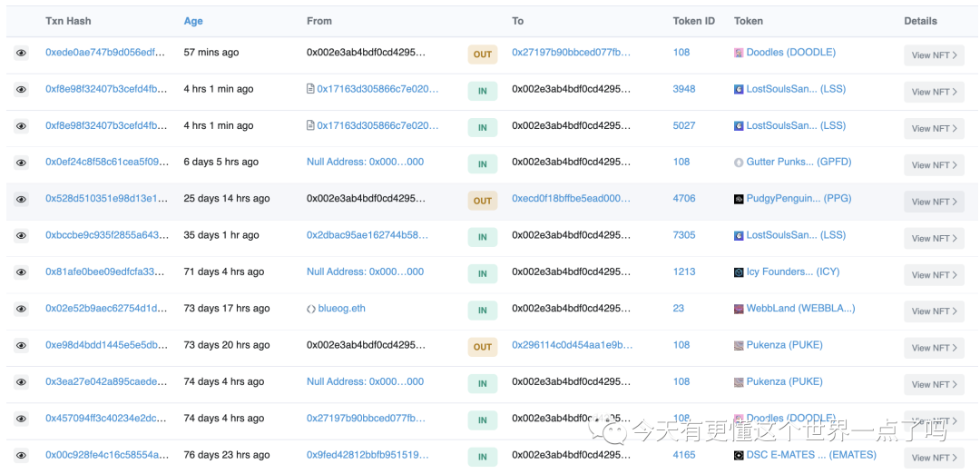Open View NFT for WebbLand token 23

pyautogui.click(x=934, y=311)
